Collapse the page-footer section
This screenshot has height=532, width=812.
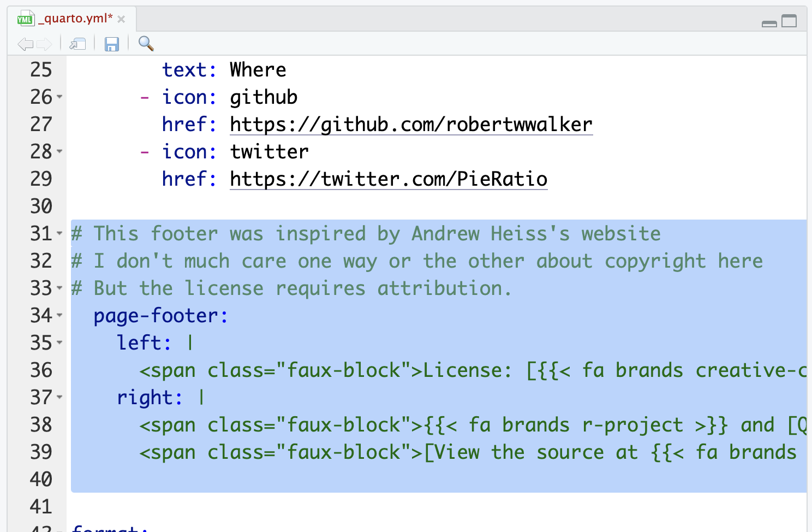(x=59, y=315)
